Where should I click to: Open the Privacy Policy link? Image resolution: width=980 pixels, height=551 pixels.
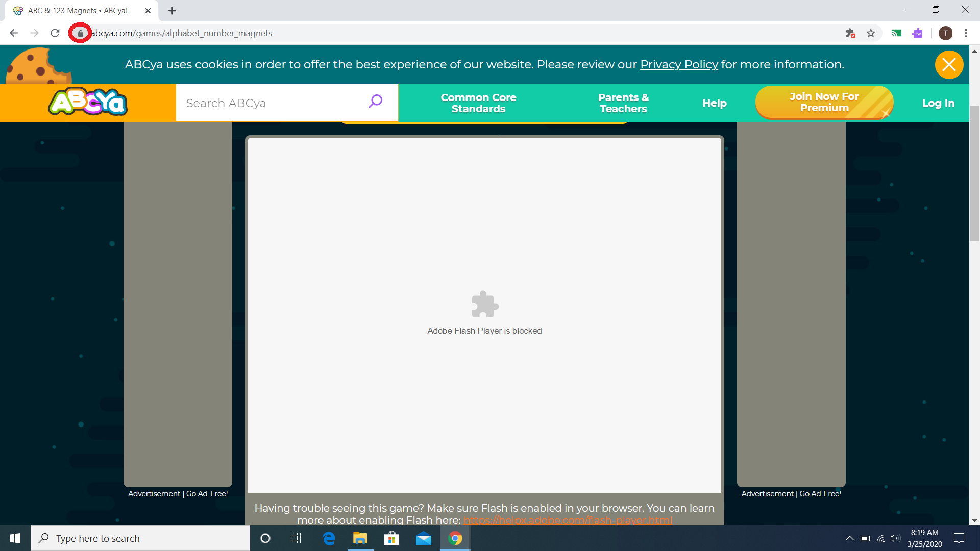tap(679, 65)
